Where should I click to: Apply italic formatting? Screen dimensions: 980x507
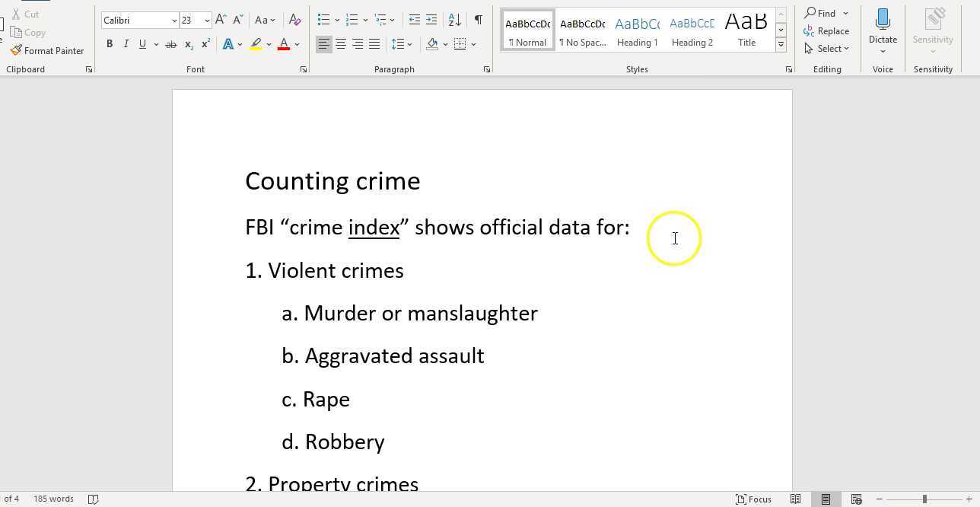coord(126,43)
